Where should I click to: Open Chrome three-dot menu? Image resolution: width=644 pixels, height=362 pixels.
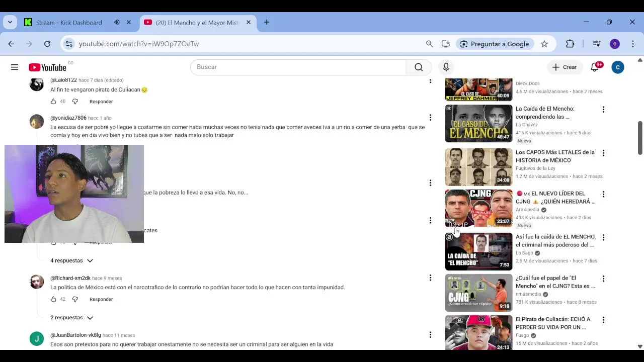(x=633, y=44)
